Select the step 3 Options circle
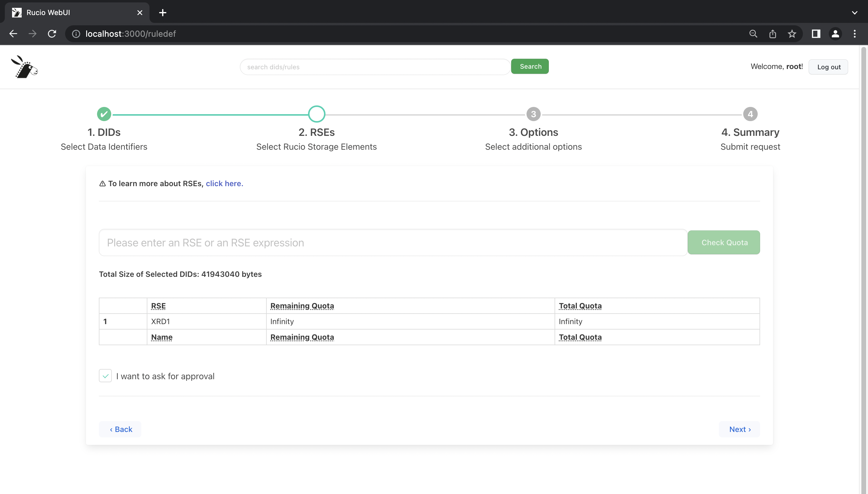The image size is (868, 494). (x=533, y=114)
